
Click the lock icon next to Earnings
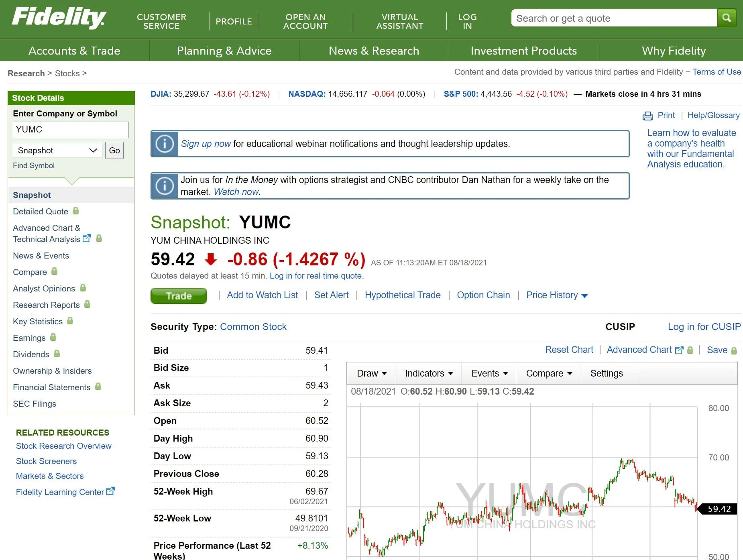tap(53, 337)
